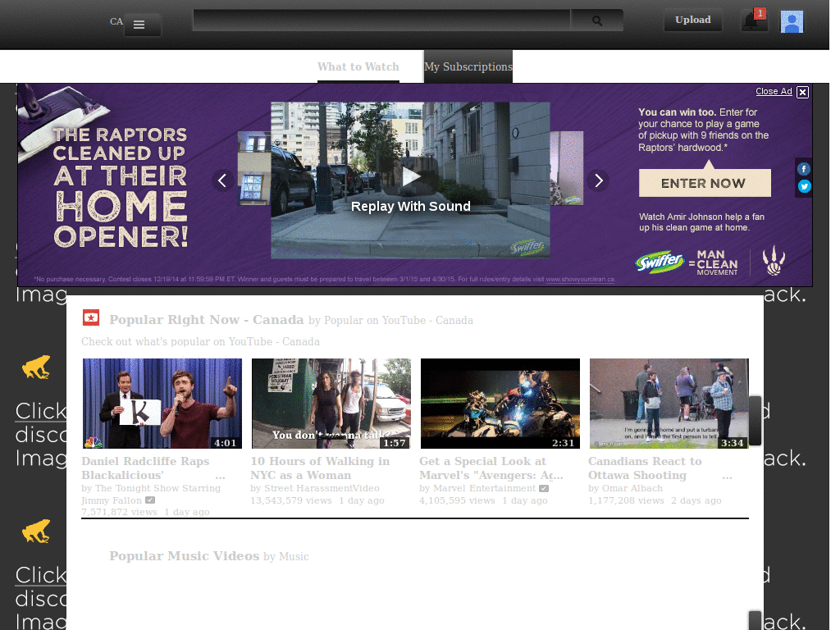Open Street HarassmentVideo channel link
Screen dimensions: 840x630
pos(322,488)
